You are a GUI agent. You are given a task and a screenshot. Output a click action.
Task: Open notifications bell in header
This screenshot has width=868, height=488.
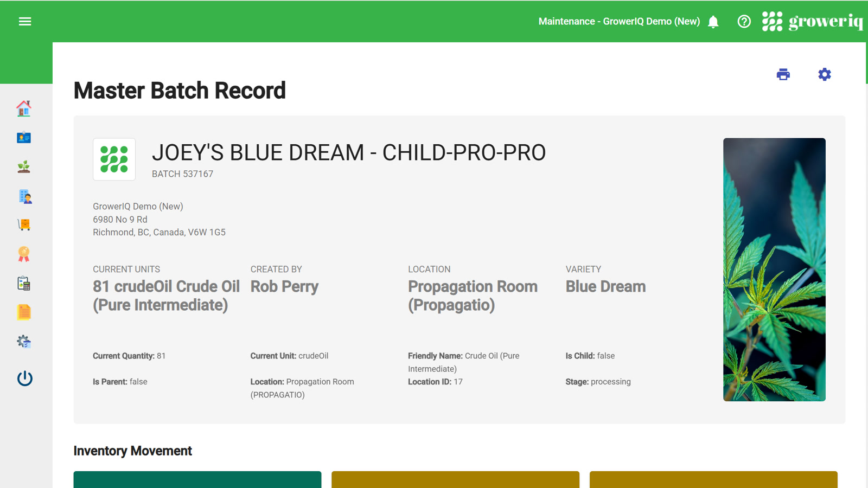713,22
